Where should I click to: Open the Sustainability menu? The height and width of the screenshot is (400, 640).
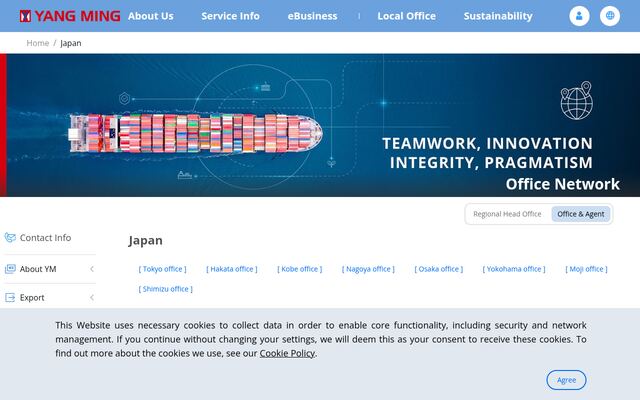tap(498, 16)
